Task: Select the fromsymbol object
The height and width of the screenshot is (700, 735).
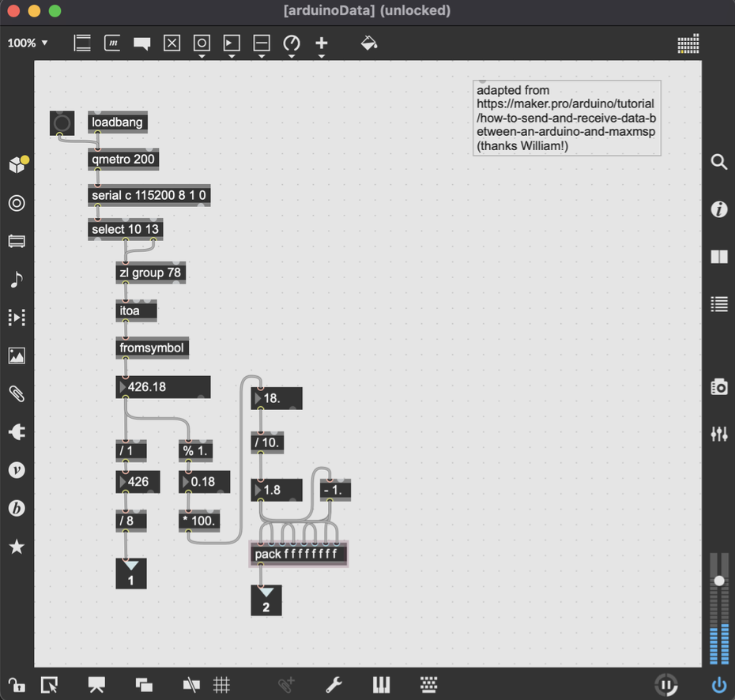Action: click(x=153, y=348)
